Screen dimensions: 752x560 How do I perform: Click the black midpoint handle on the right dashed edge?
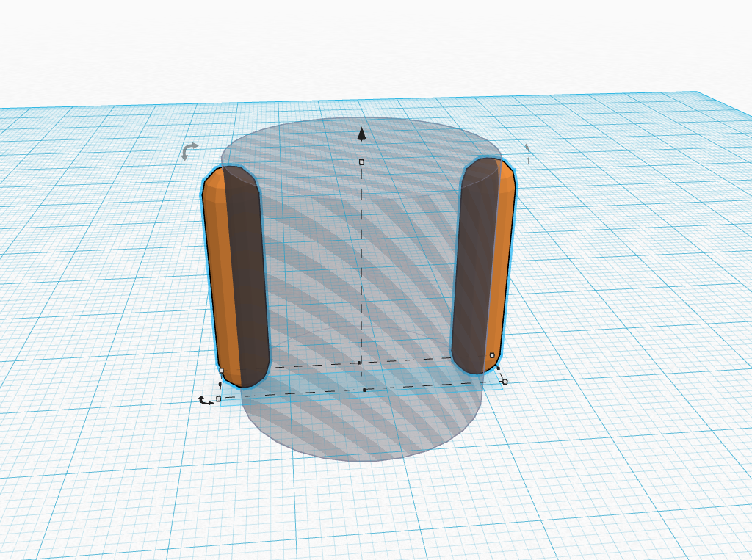coord(499,368)
